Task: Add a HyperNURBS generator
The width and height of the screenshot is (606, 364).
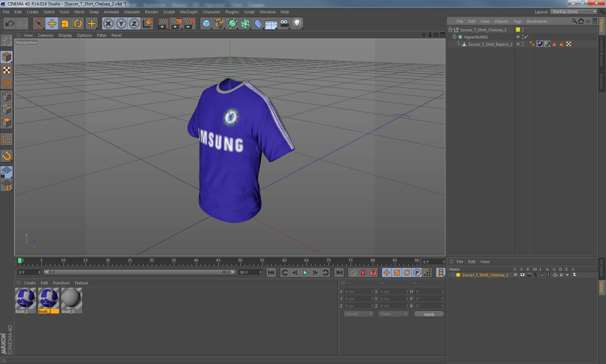Action: [233, 24]
